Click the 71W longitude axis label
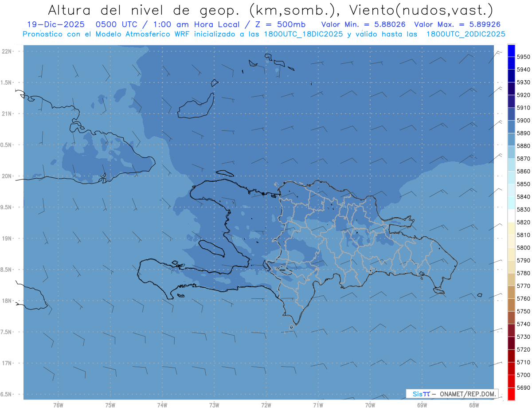Screen dimensions: 532x411 pos(318,405)
